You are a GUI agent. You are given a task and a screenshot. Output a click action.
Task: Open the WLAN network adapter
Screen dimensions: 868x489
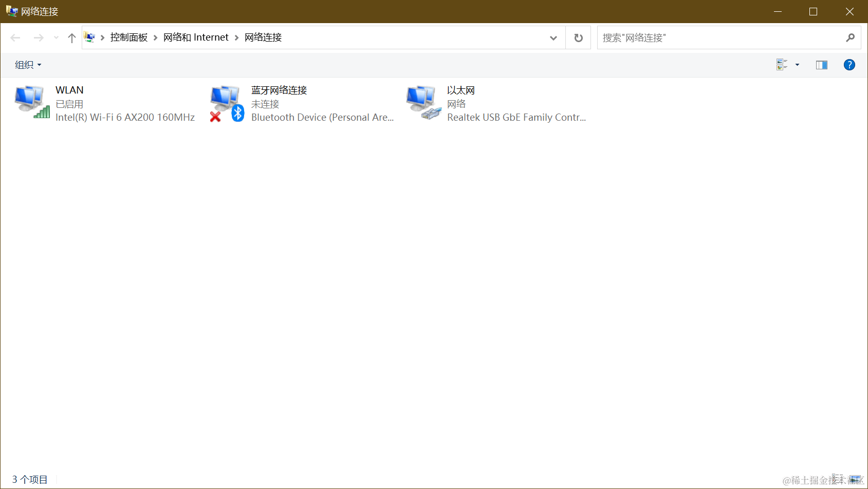[x=69, y=90]
